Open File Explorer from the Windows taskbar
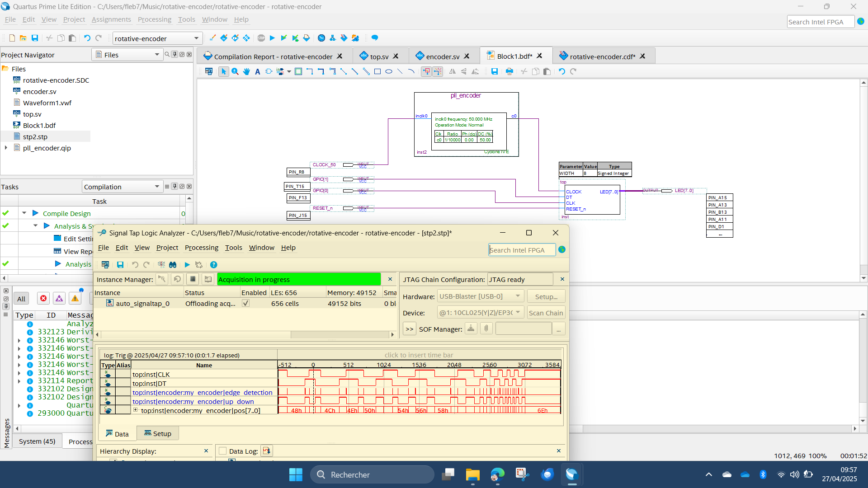The height and width of the screenshot is (488, 868). (472, 474)
